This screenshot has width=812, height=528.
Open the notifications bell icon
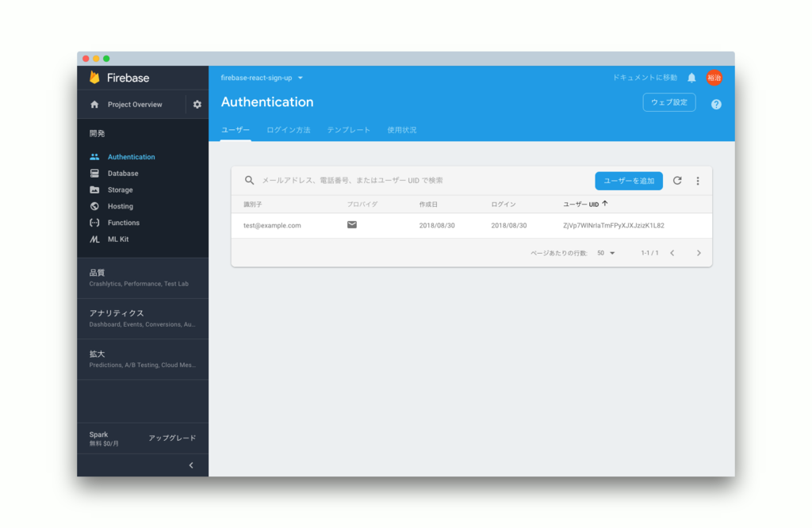[691, 78]
